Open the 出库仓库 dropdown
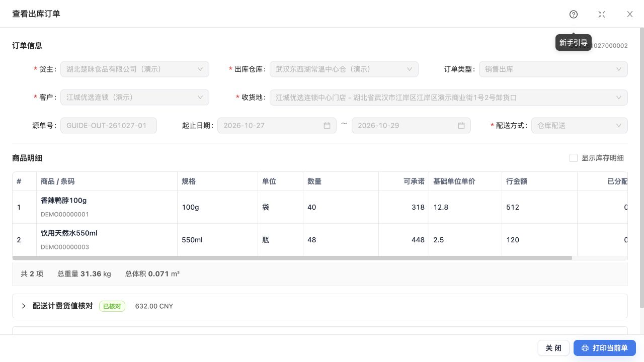644x362 pixels. point(344,69)
